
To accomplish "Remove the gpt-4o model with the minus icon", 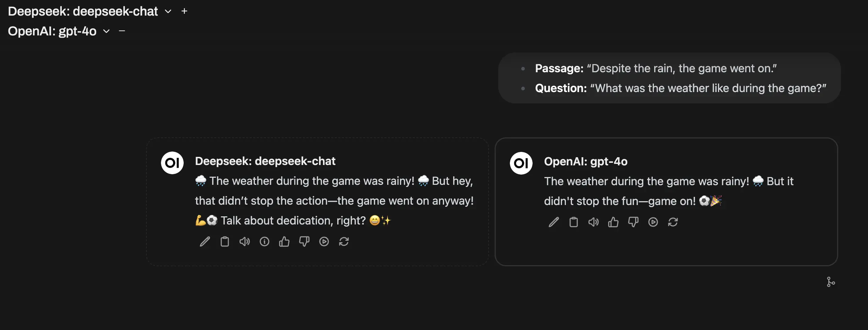I will (x=122, y=31).
